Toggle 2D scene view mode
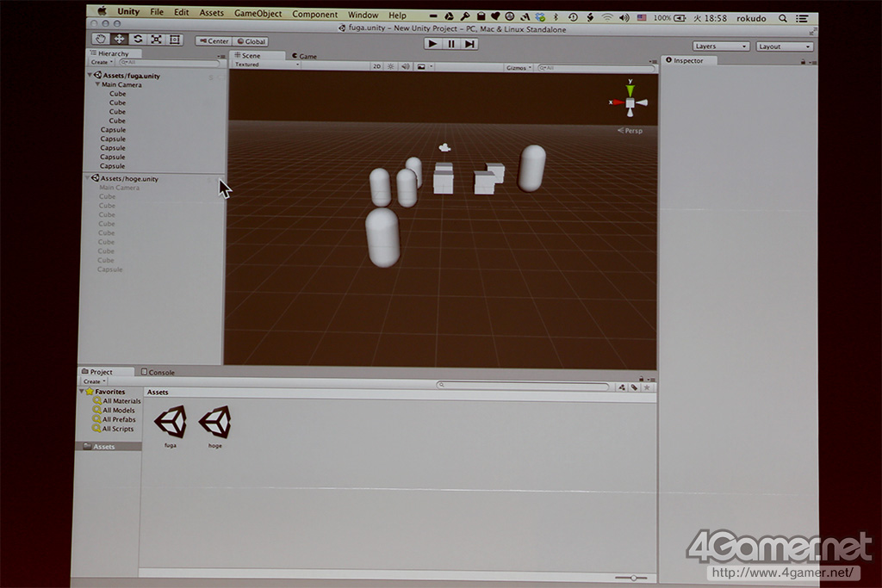 click(x=377, y=66)
